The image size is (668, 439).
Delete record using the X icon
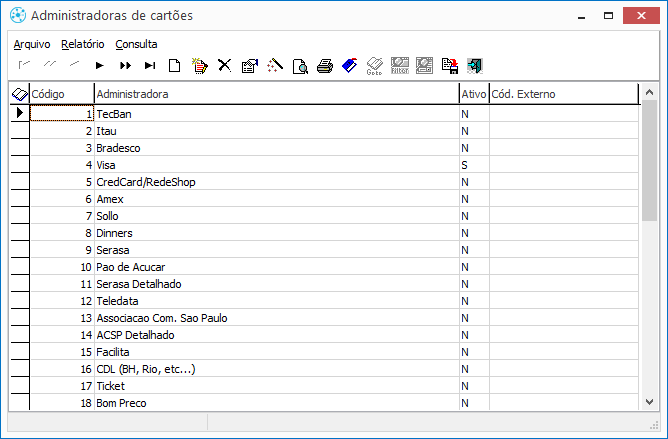coord(225,65)
